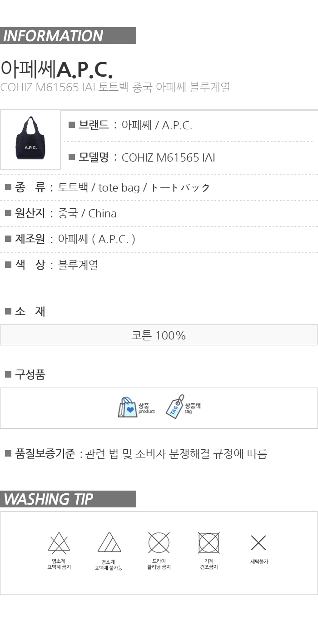
Task: Click the shopping bag product icon
Action: pyautogui.click(x=128, y=407)
